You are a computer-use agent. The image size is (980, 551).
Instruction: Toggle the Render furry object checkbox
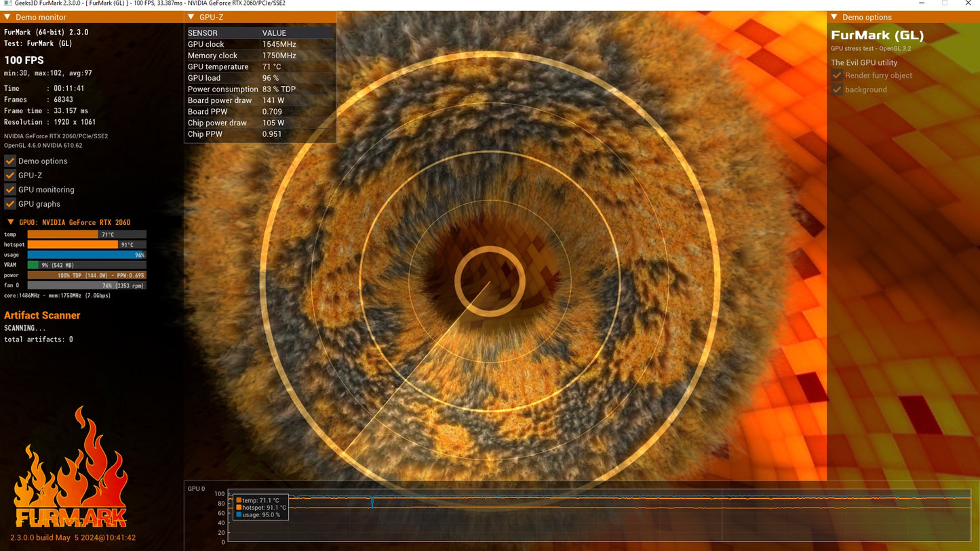point(837,75)
